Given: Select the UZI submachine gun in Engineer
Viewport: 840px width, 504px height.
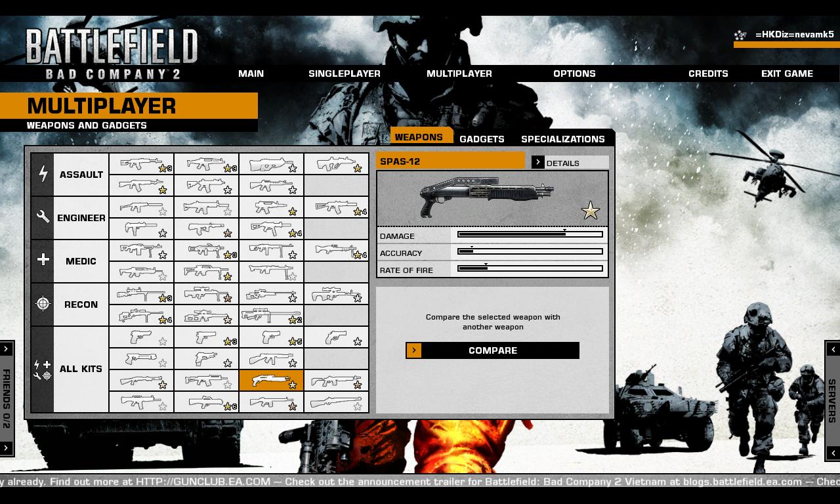Looking at the screenshot, I should tap(141, 229).
